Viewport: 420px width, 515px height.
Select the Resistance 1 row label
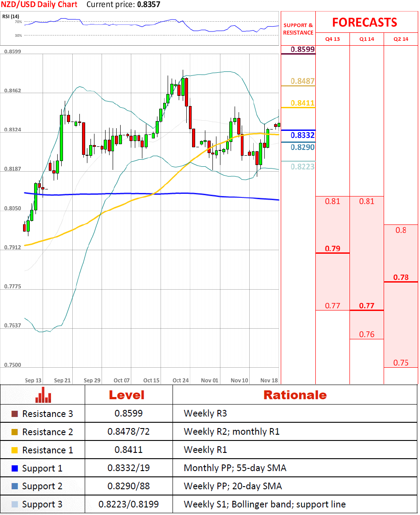click(47, 450)
